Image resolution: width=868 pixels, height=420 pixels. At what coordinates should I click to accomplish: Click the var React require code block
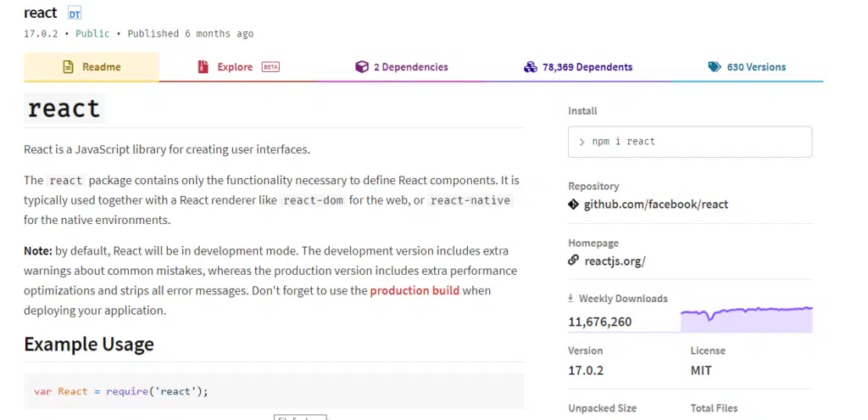274,391
